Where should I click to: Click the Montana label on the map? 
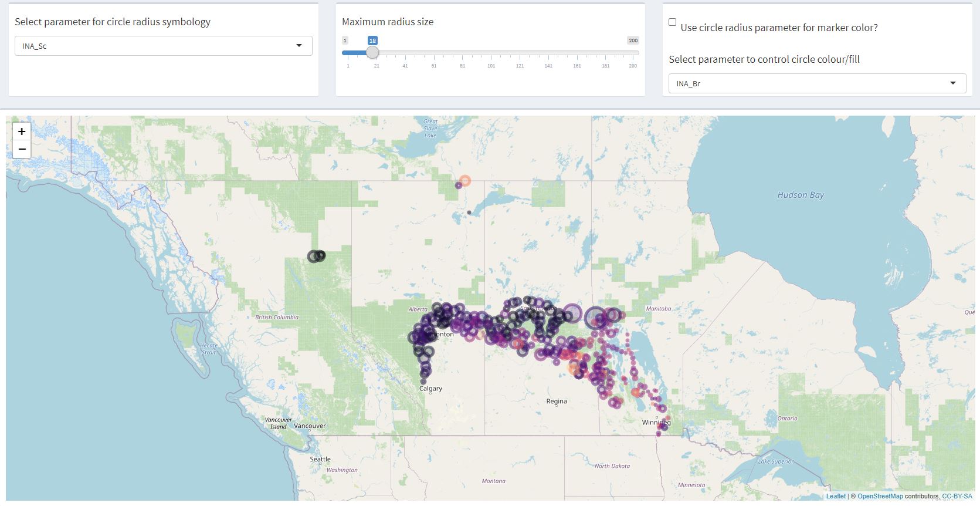coord(493,481)
